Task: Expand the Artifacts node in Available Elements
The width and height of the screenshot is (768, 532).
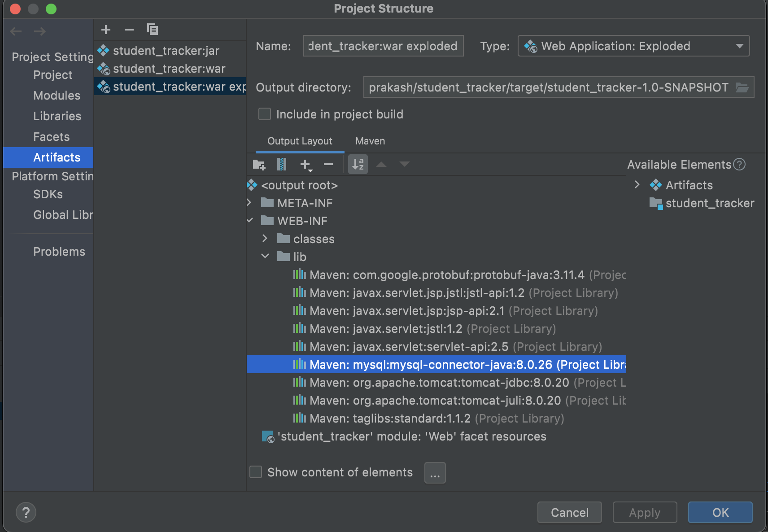Action: pos(637,185)
